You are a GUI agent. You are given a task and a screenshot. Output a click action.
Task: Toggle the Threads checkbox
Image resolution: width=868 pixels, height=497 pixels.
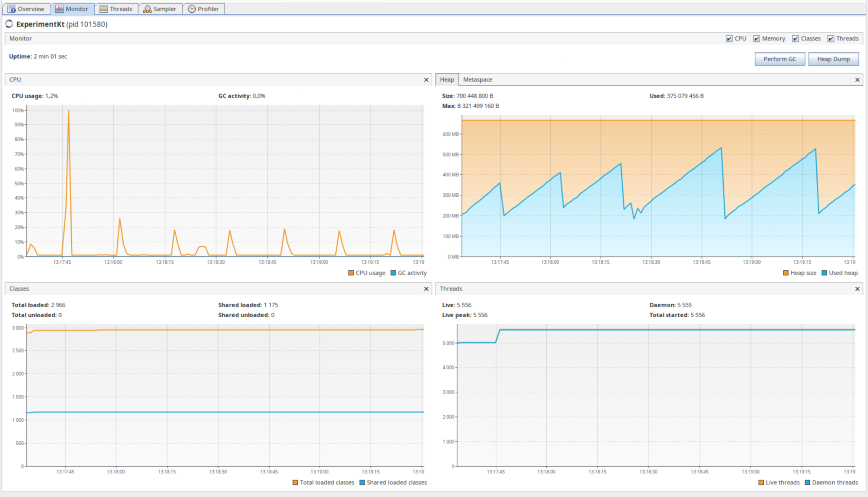831,39
